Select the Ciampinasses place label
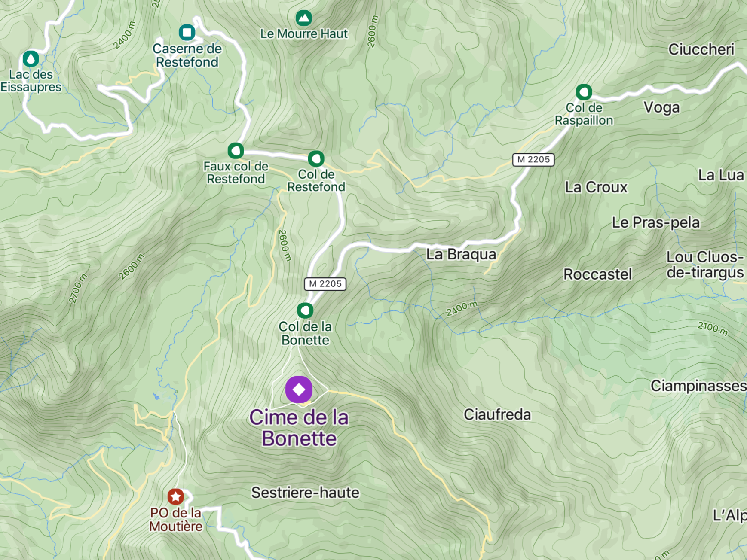Viewport: 747px width, 560px height. [698, 386]
